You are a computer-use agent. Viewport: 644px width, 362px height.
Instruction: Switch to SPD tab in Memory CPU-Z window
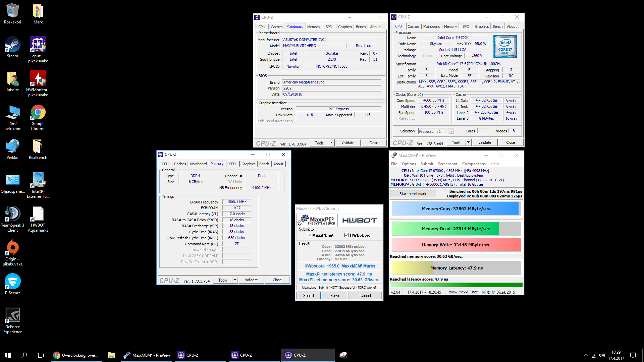pos(232,164)
